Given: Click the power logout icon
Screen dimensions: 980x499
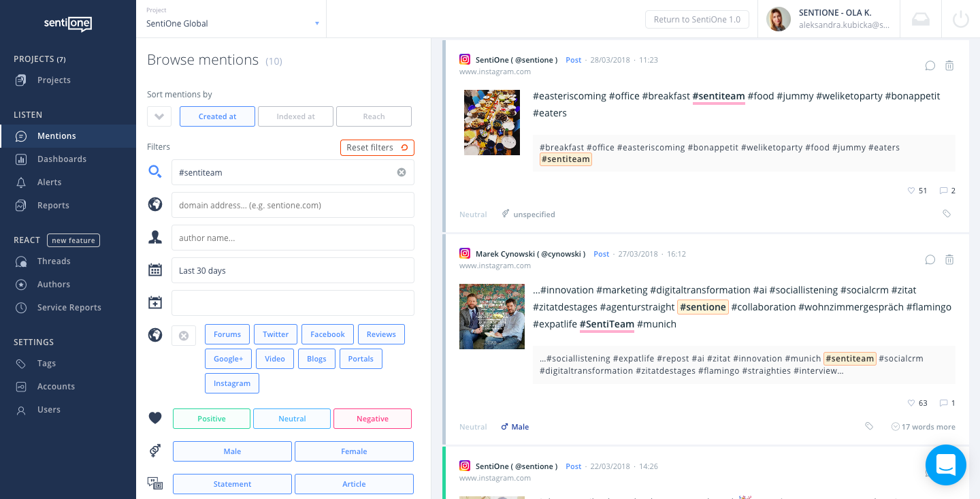Looking at the screenshot, I should tap(960, 20).
